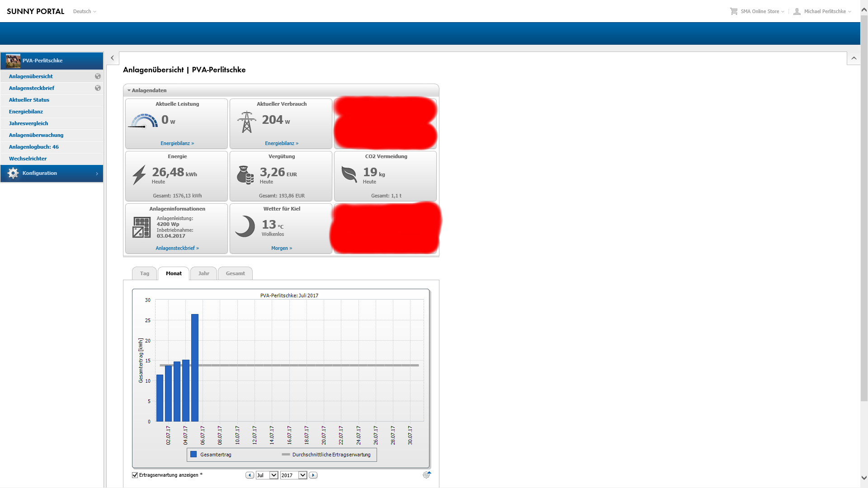
Task: Open the month dropdown showing Jul
Action: (x=267, y=475)
